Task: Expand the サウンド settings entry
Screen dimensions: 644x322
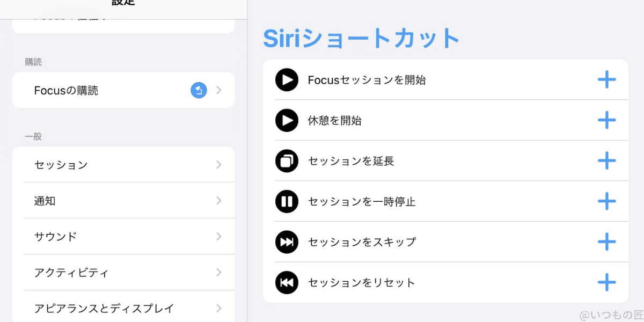Action: [x=123, y=236]
